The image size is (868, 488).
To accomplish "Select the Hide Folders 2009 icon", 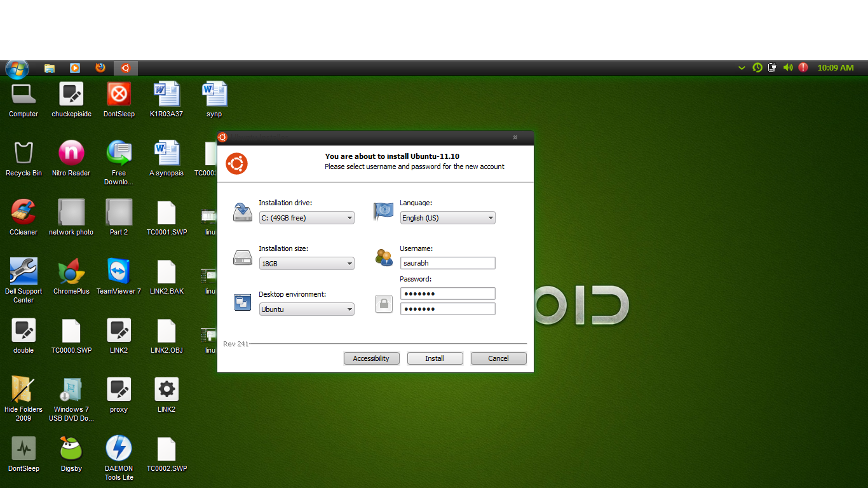I will point(24,400).
